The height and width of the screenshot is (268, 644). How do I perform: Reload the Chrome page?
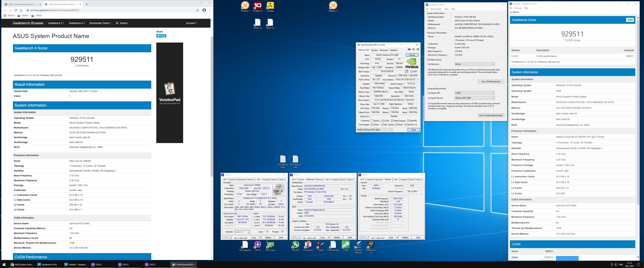16,10
